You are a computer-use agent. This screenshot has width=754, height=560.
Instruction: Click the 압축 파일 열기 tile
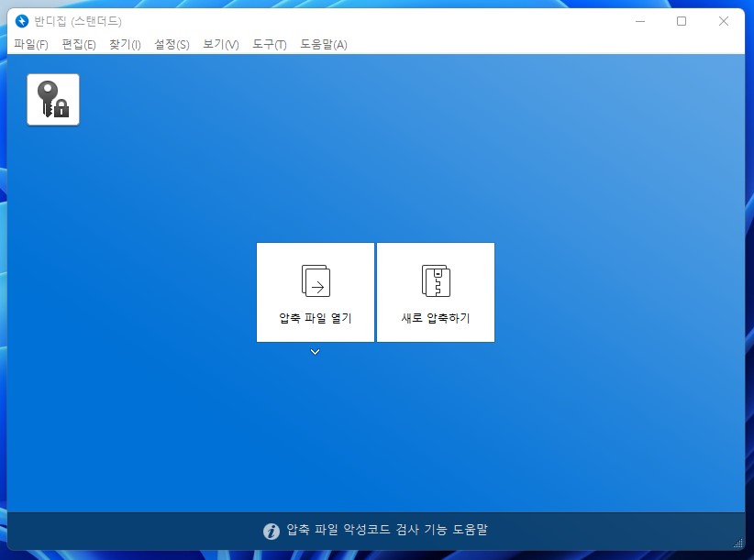315,292
